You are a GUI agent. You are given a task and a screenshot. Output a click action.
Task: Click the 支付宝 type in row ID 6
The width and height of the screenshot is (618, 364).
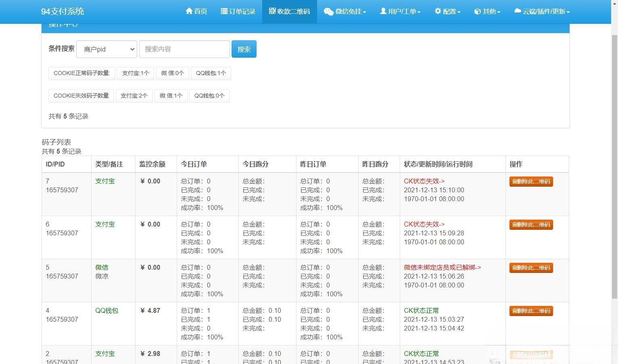[x=105, y=225]
